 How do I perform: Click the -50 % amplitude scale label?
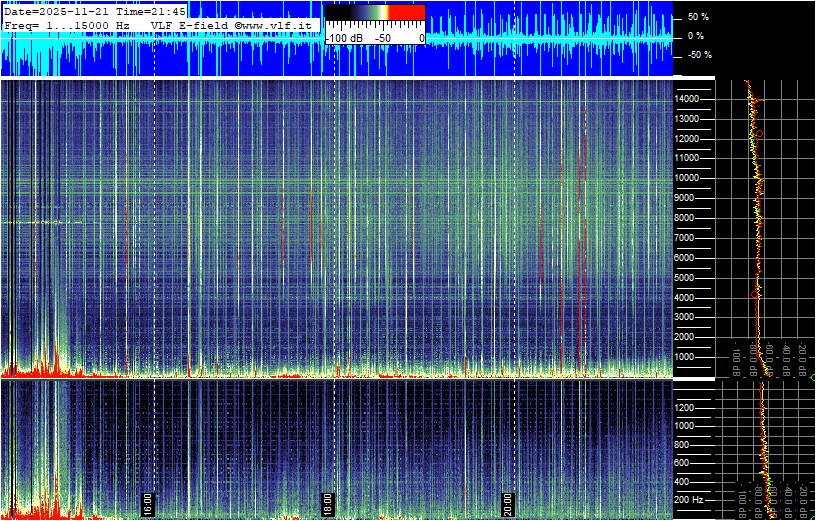tap(697, 55)
